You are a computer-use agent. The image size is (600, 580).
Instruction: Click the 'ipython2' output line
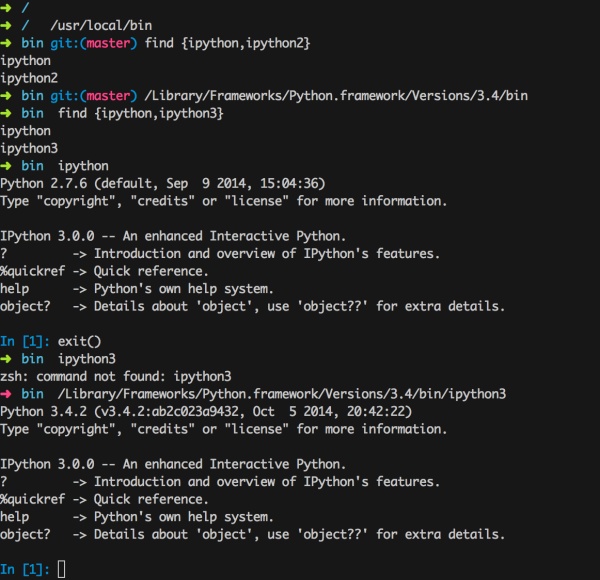point(29,78)
